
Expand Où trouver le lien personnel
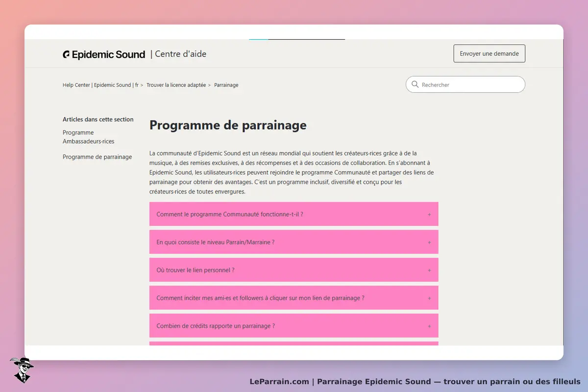[x=294, y=270]
